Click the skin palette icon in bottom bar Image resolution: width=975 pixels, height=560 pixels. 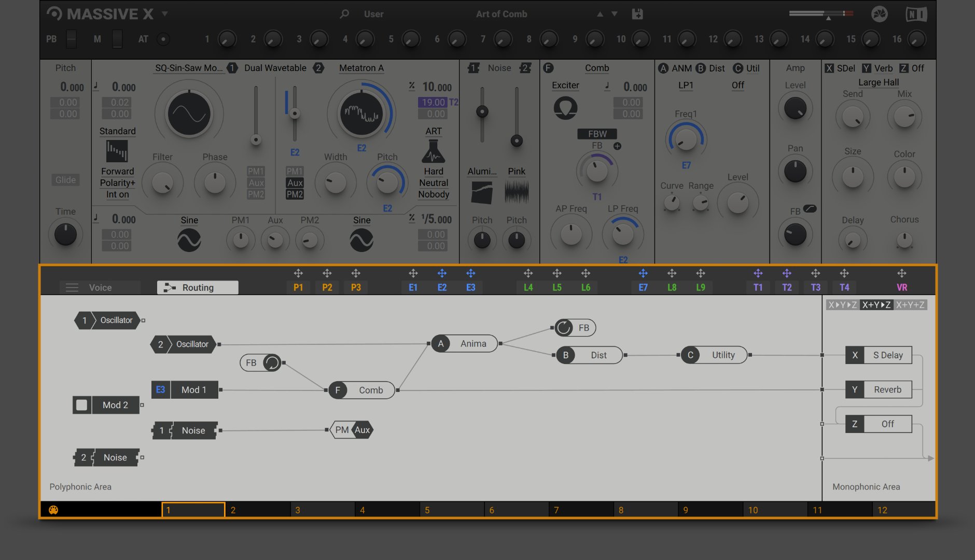(53, 510)
